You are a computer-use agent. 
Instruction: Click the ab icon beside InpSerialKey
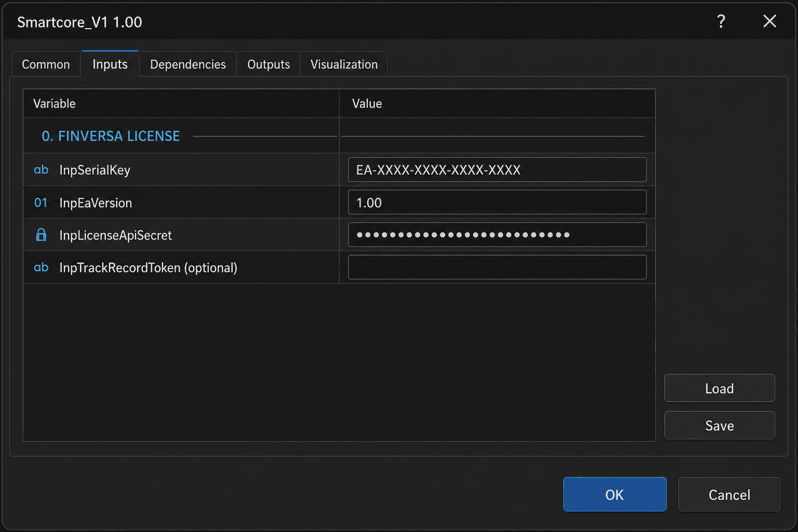(41, 170)
